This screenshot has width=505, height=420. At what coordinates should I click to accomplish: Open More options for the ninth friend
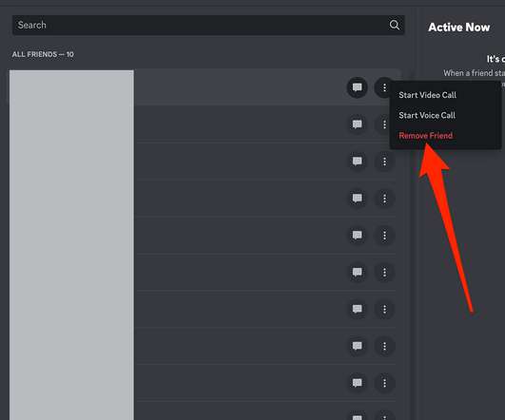(x=384, y=383)
